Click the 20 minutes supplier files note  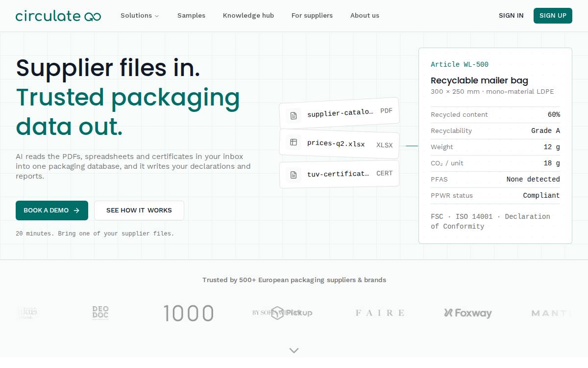coord(95,234)
